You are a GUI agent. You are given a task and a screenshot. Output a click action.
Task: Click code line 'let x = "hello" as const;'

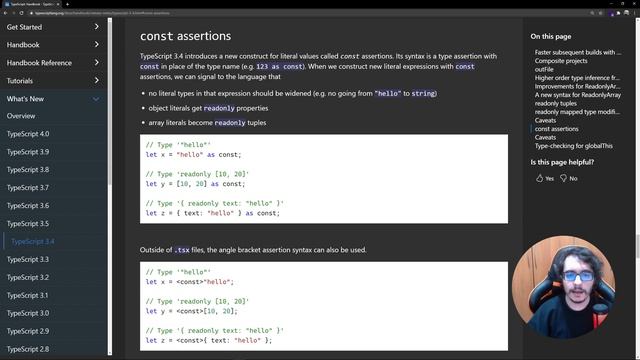click(x=193, y=155)
